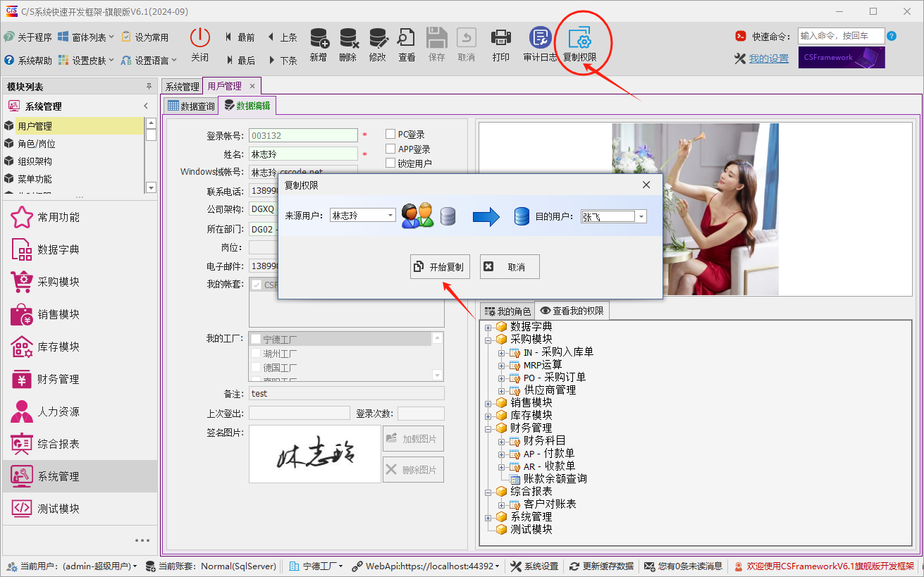Click the 快速命令 input field

[841, 36]
